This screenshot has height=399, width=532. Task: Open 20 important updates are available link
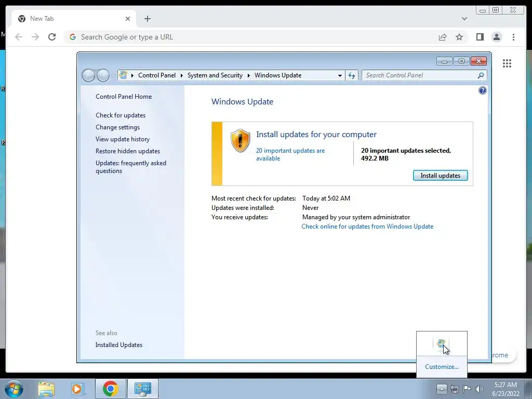pyautogui.click(x=290, y=154)
